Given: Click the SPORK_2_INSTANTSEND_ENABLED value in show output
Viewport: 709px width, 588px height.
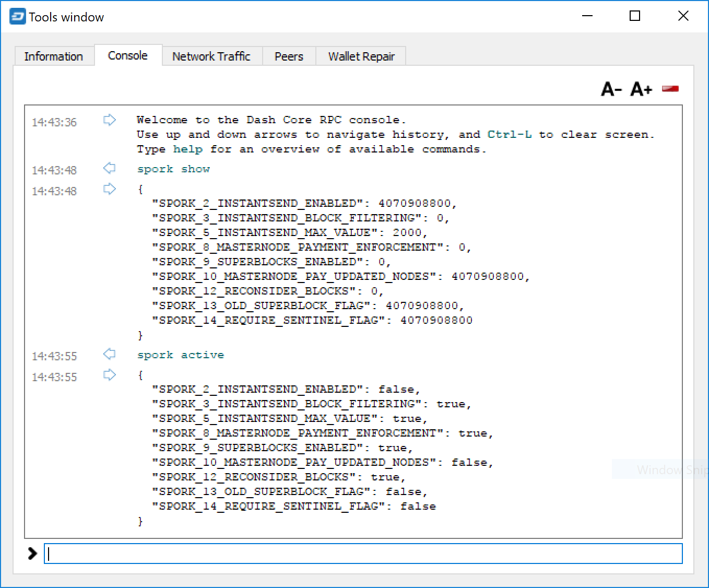Looking at the screenshot, I should point(414,203).
